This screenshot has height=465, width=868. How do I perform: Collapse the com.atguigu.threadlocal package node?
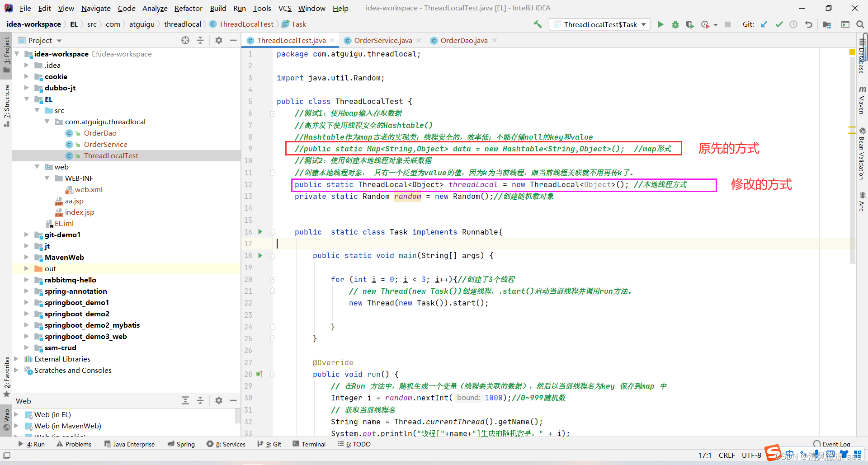coord(47,122)
